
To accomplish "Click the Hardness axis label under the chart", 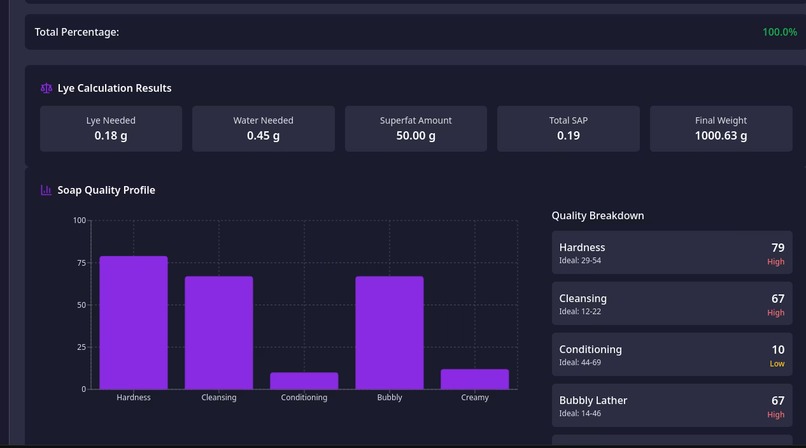I will (133, 397).
